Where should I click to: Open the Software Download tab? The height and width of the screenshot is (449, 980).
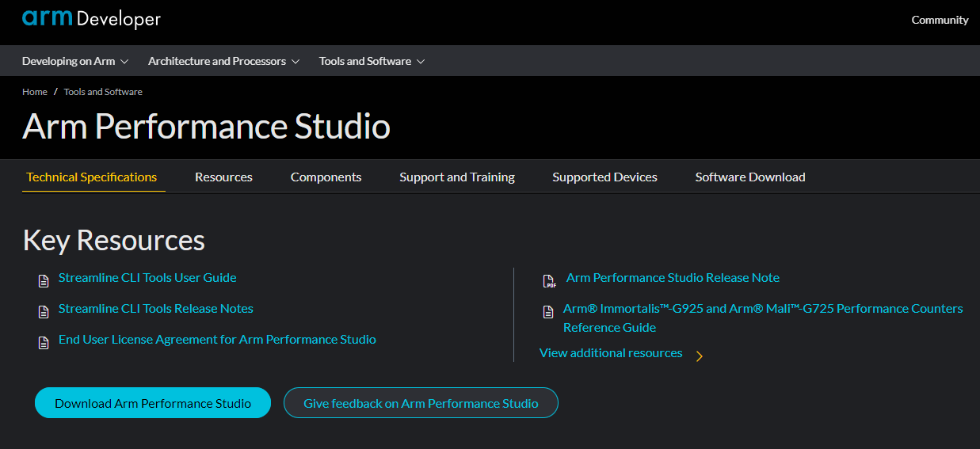[749, 177]
